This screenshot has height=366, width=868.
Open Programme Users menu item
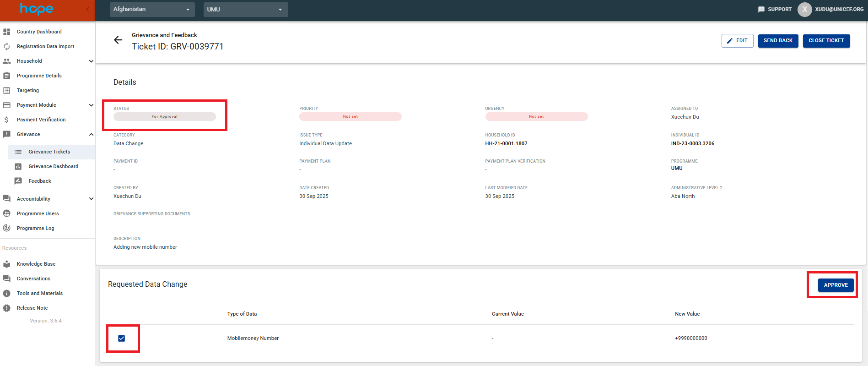(38, 213)
